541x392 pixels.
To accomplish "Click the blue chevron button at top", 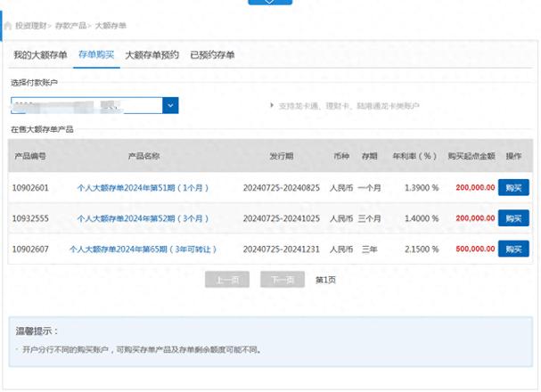I will coord(270,2).
